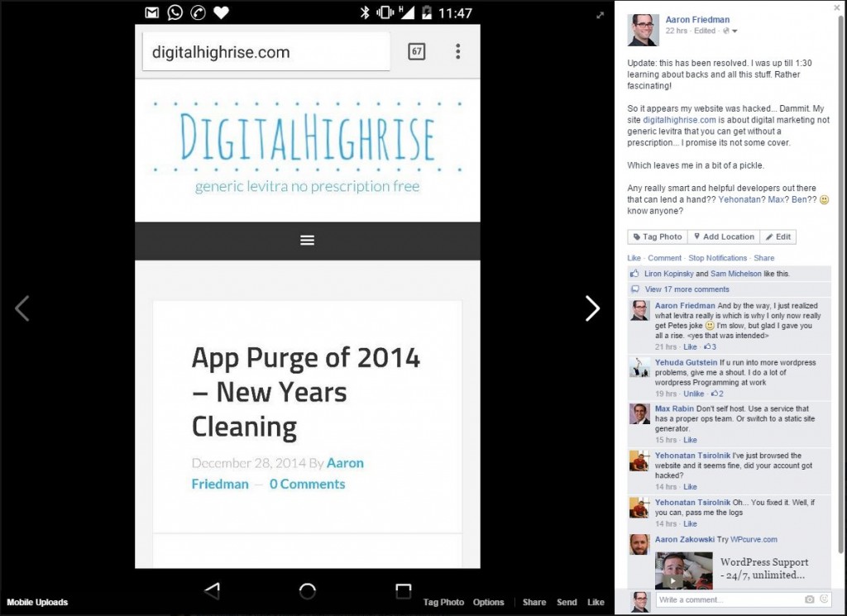Open Max Rabin's comment avatar
The width and height of the screenshot is (847, 616).
639,413
